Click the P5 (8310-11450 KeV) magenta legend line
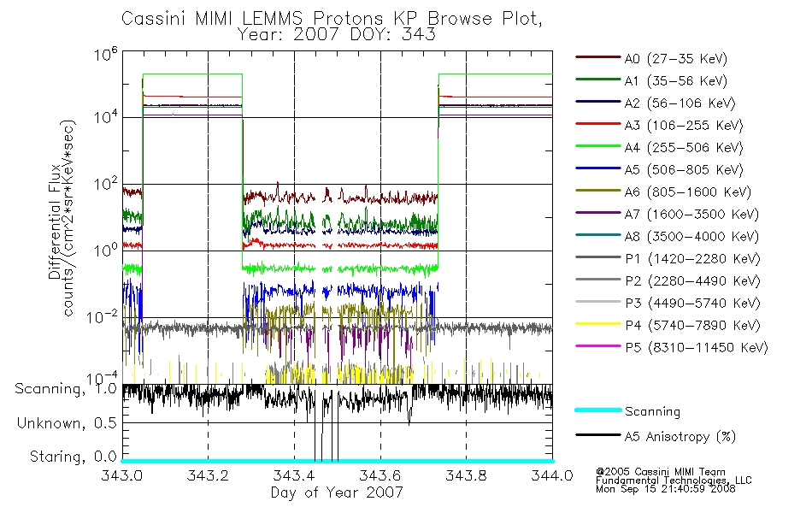The width and height of the screenshot is (812, 513). pyautogui.click(x=598, y=345)
